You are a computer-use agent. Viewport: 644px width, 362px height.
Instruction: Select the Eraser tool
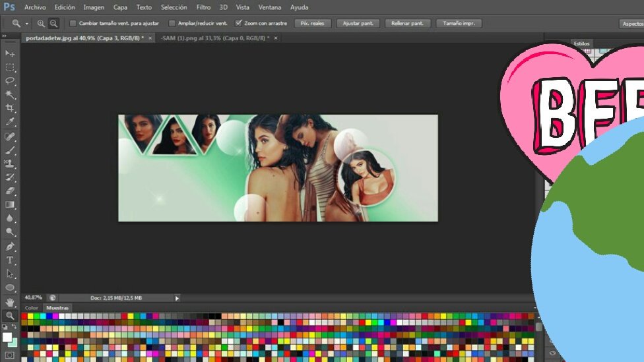click(x=10, y=191)
